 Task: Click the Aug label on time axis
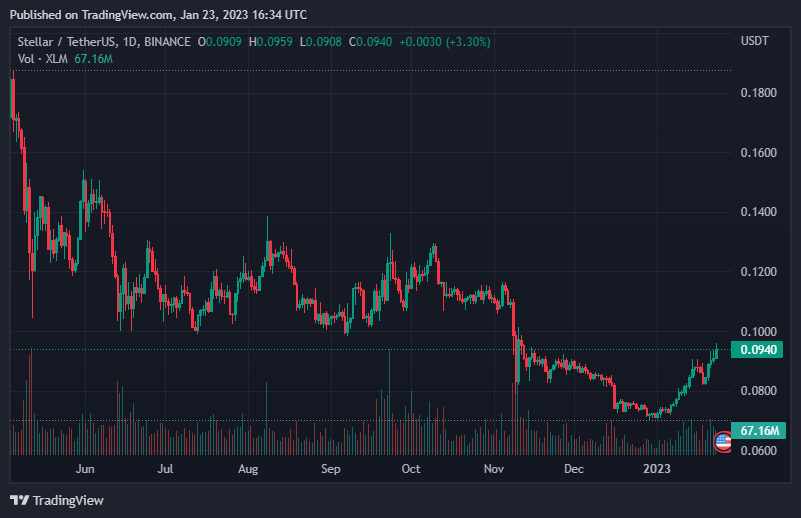tap(248, 469)
